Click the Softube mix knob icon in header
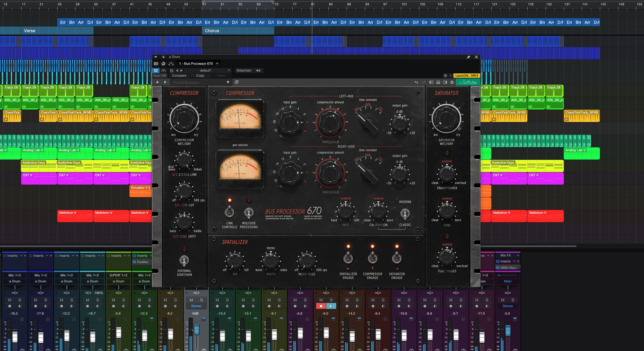The width and height of the screenshot is (644, 351). (x=163, y=64)
